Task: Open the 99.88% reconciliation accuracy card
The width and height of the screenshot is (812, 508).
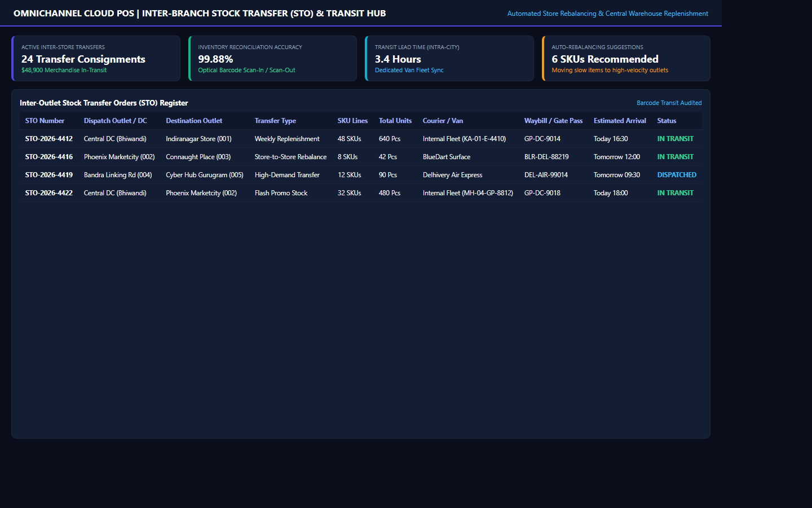Action: click(272, 59)
